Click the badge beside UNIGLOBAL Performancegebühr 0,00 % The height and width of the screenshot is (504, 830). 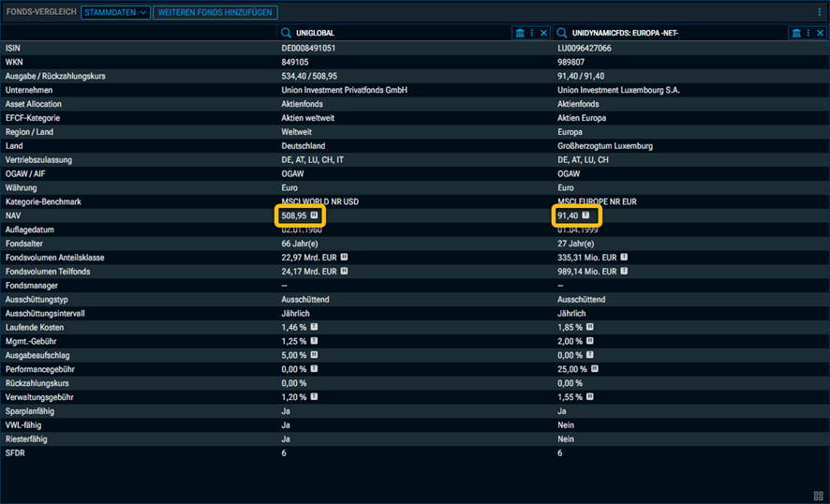(x=314, y=368)
